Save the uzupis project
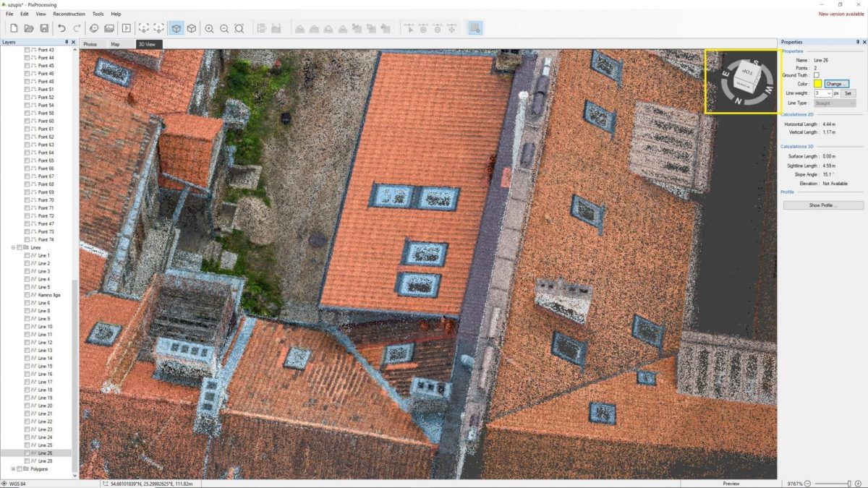Image resolution: width=868 pixels, height=488 pixels. pos(45,28)
